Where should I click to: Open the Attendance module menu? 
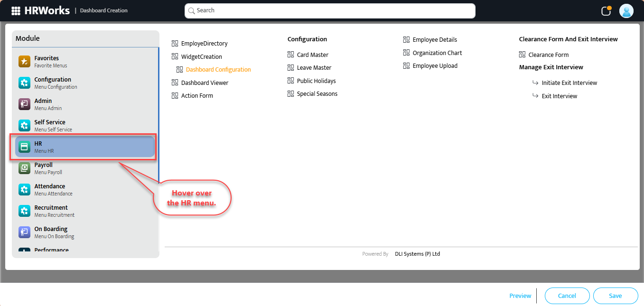click(x=50, y=189)
